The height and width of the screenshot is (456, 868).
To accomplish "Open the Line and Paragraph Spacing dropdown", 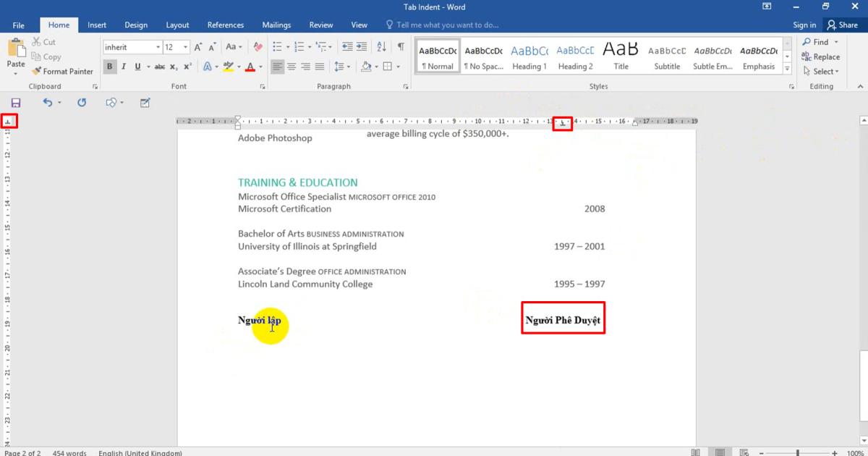I will point(341,67).
